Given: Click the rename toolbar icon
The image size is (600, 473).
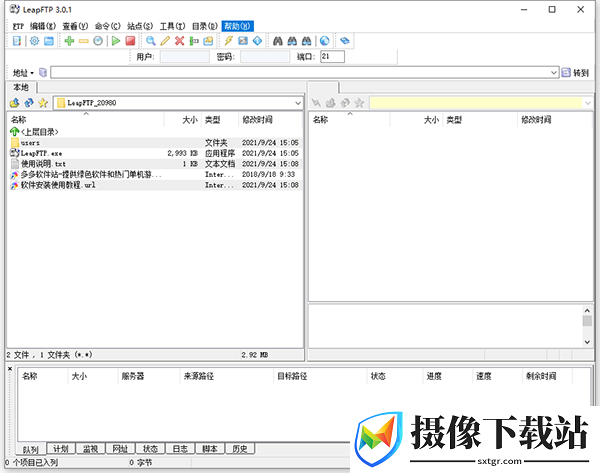Looking at the screenshot, I should coord(194,41).
